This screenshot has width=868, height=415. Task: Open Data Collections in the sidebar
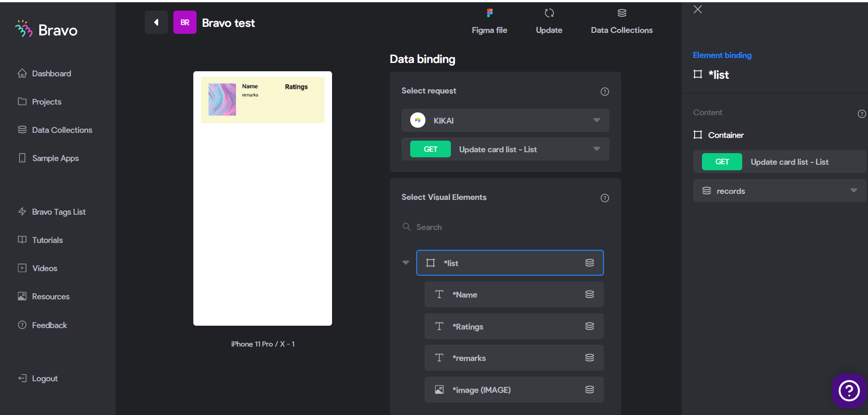coord(55,130)
